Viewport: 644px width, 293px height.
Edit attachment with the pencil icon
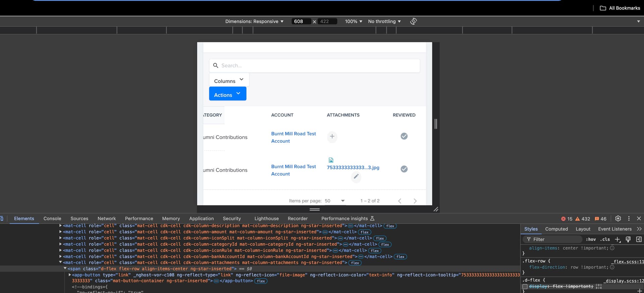[x=356, y=176]
